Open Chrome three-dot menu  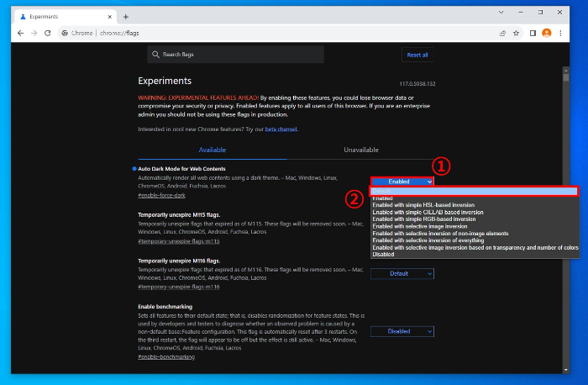pyautogui.click(x=560, y=33)
